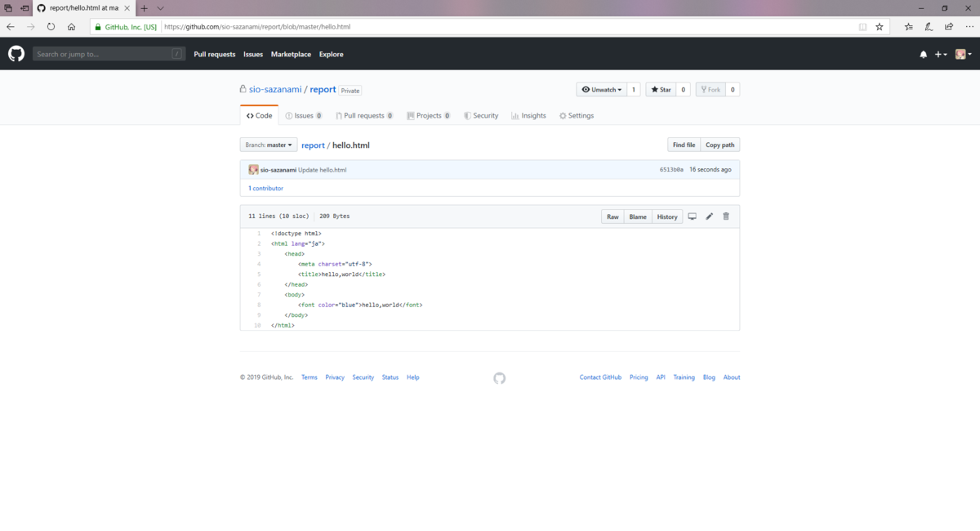Open the API footer link

tap(661, 377)
